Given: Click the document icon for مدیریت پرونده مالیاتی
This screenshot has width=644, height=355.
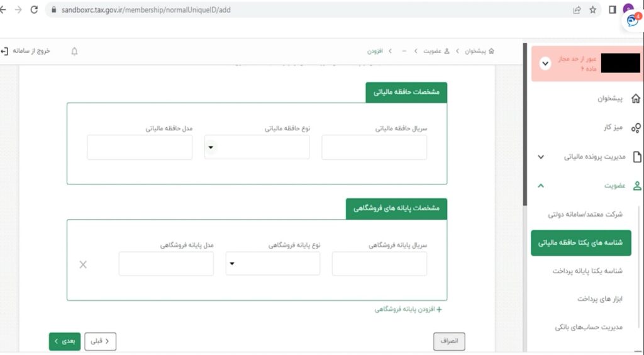Looking at the screenshot, I should (x=637, y=157).
